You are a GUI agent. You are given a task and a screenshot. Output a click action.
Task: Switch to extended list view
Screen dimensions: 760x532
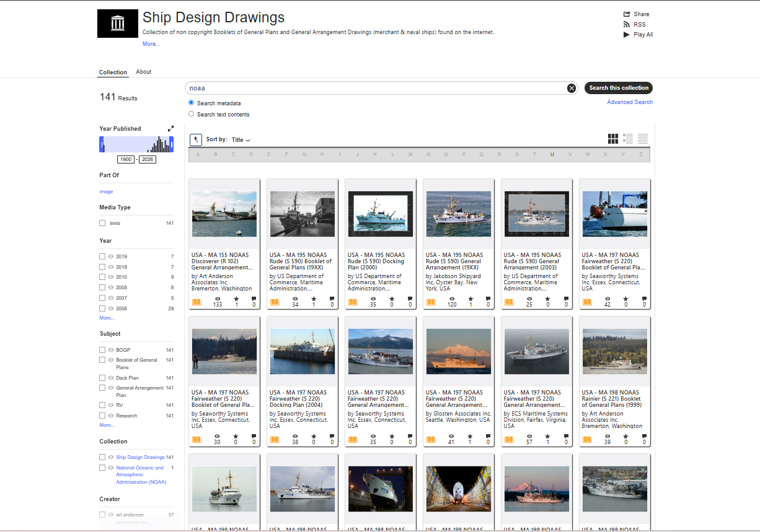[x=628, y=139]
